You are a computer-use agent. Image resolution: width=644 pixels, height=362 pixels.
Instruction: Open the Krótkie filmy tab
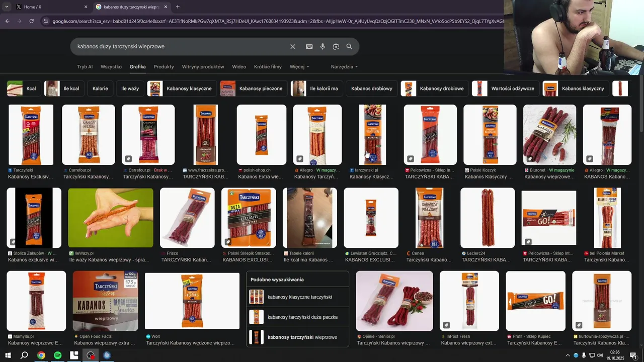268,66
